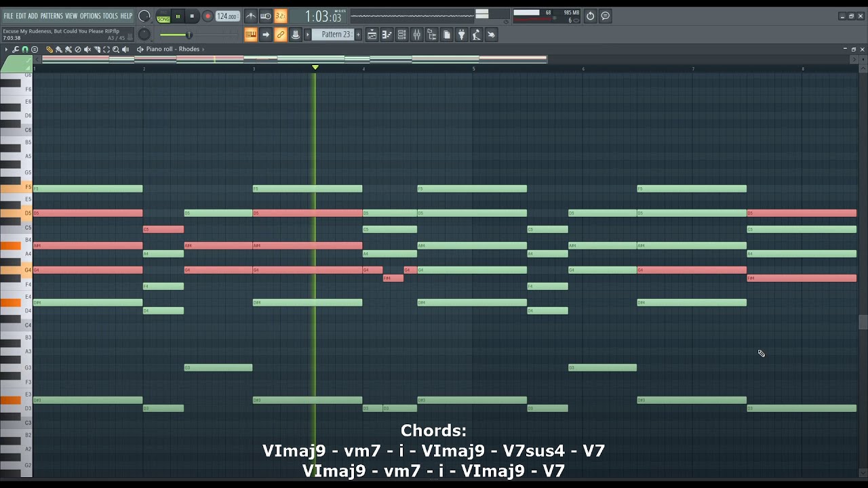Open the Mixer window
Image resolution: width=868 pixels, height=488 pixels.
(416, 35)
